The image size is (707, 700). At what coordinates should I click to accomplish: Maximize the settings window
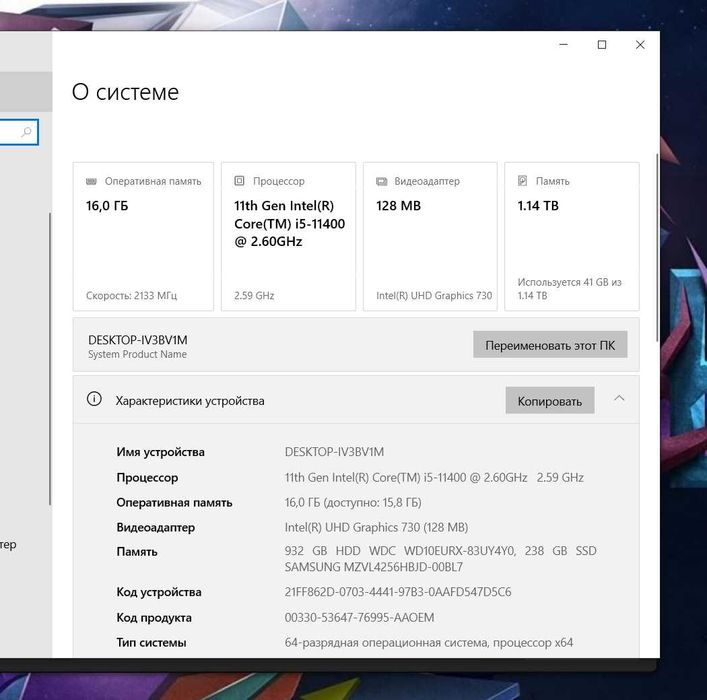coord(602,45)
